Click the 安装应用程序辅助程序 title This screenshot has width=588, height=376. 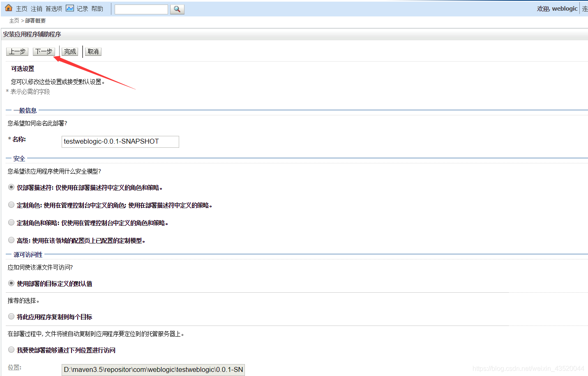click(32, 34)
